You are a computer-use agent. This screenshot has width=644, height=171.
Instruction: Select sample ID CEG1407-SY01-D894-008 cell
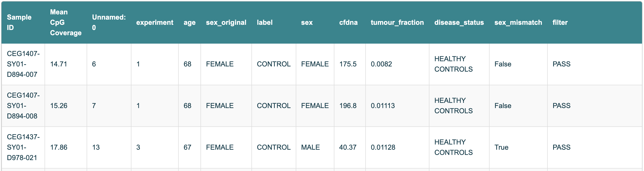point(23,106)
